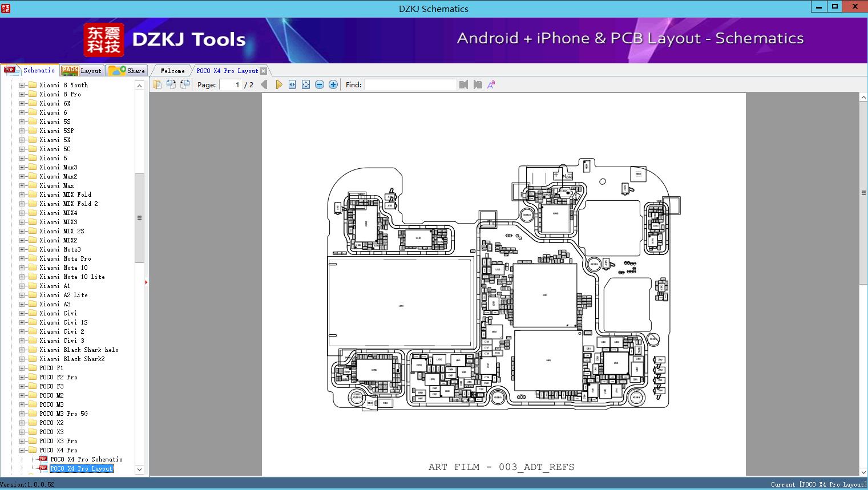Switch to the PADS Layout tab

coord(82,71)
